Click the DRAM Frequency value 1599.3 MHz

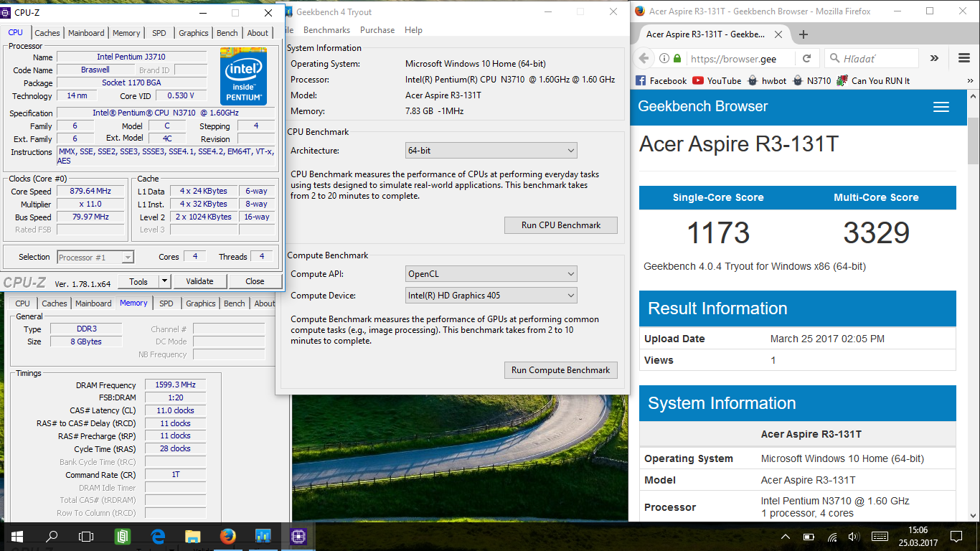(175, 385)
